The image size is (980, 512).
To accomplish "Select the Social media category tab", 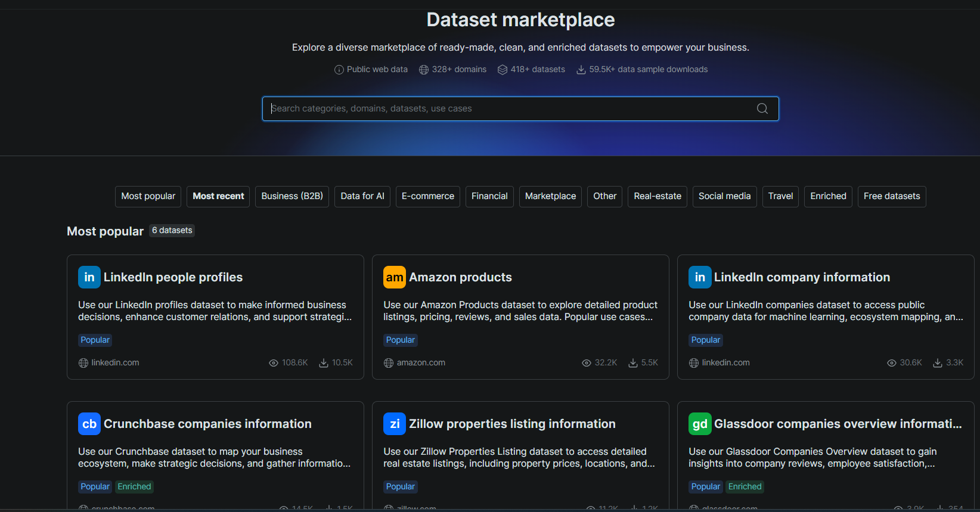I will (725, 196).
